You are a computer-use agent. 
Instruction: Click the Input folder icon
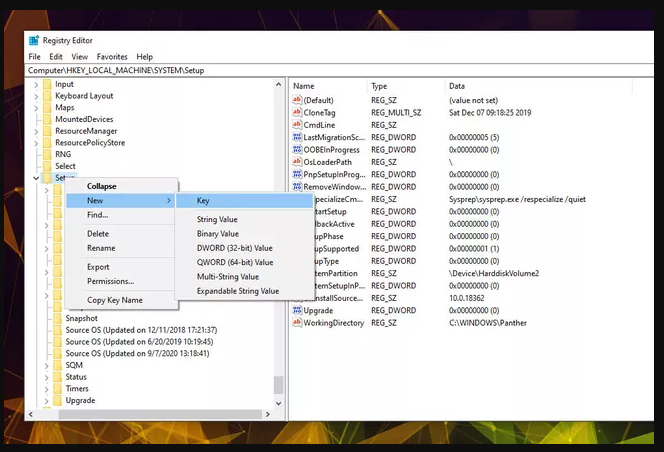[x=47, y=84]
